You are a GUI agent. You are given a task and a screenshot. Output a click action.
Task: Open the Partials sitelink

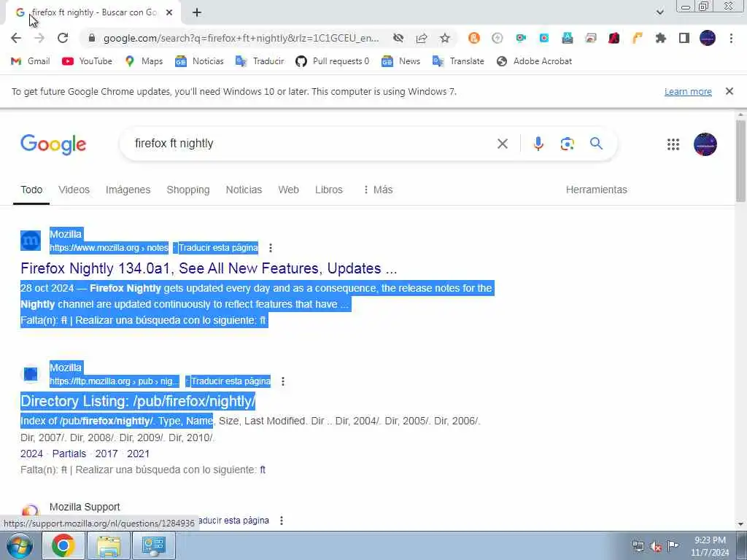coord(69,454)
